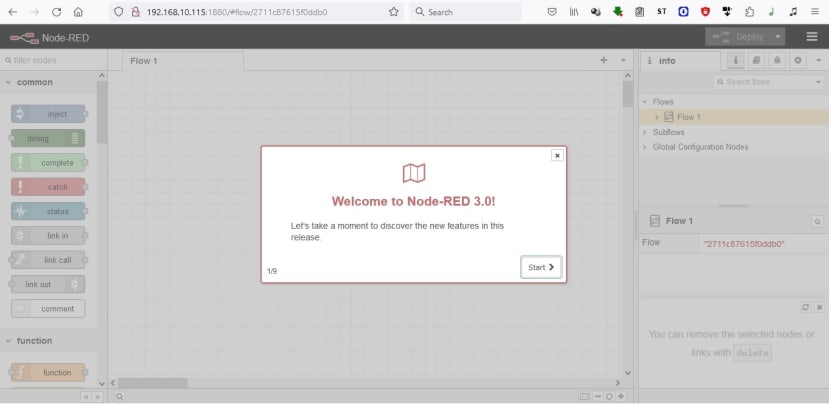The height and width of the screenshot is (404, 829).
Task: Click the browser Search box
Action: point(465,12)
